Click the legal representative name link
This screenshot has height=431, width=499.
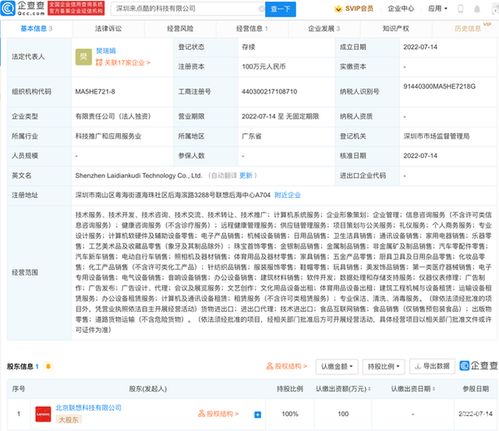click(x=106, y=51)
